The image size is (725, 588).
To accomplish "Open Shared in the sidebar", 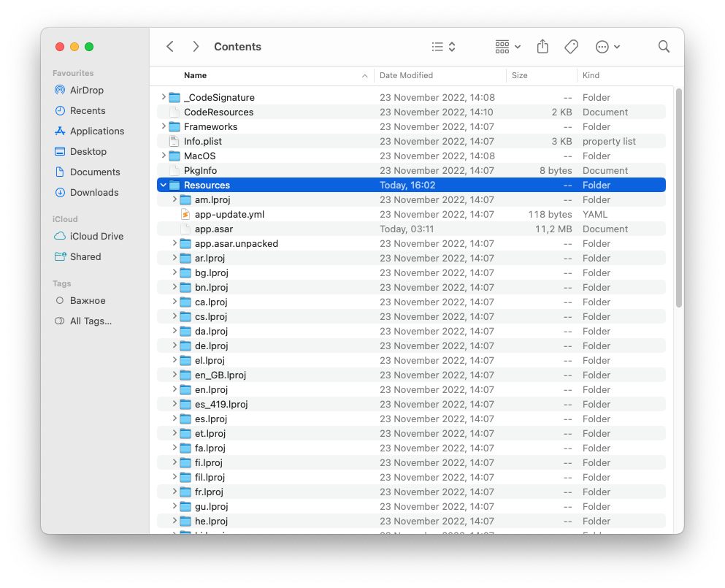I will (85, 257).
